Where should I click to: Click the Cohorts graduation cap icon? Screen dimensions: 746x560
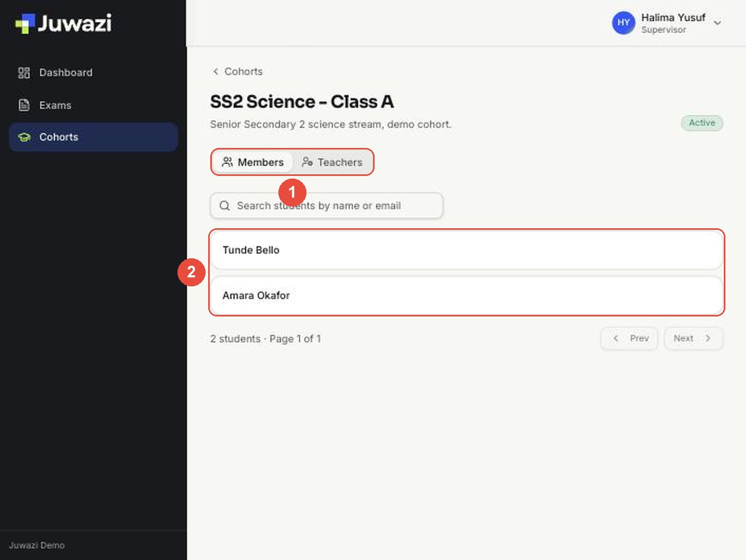[x=24, y=137]
